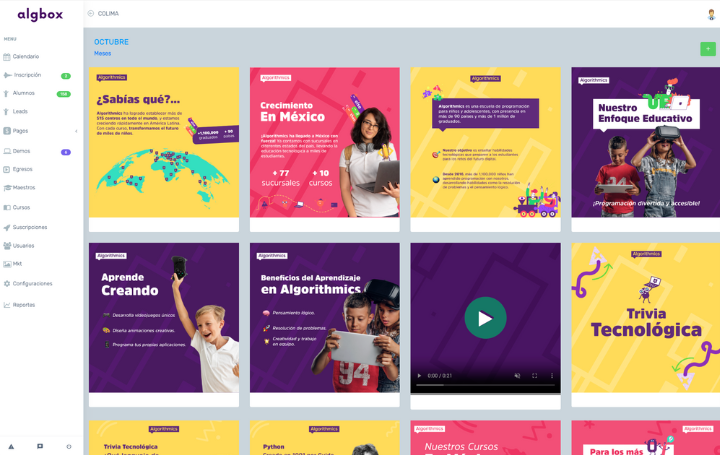Open the Configuraciones gear icon
This screenshot has width=720, height=455.
coord(7,284)
